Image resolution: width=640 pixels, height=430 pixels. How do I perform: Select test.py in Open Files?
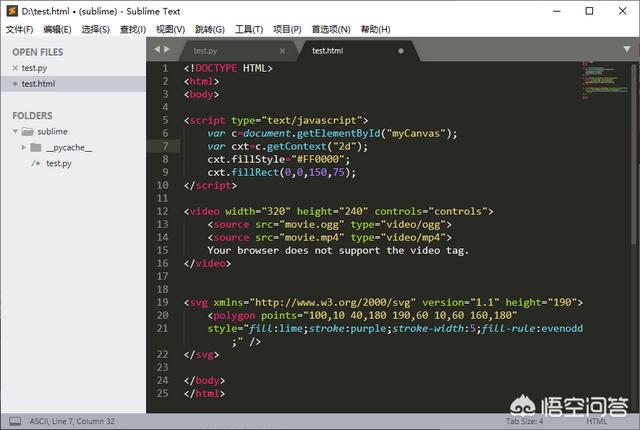point(34,68)
